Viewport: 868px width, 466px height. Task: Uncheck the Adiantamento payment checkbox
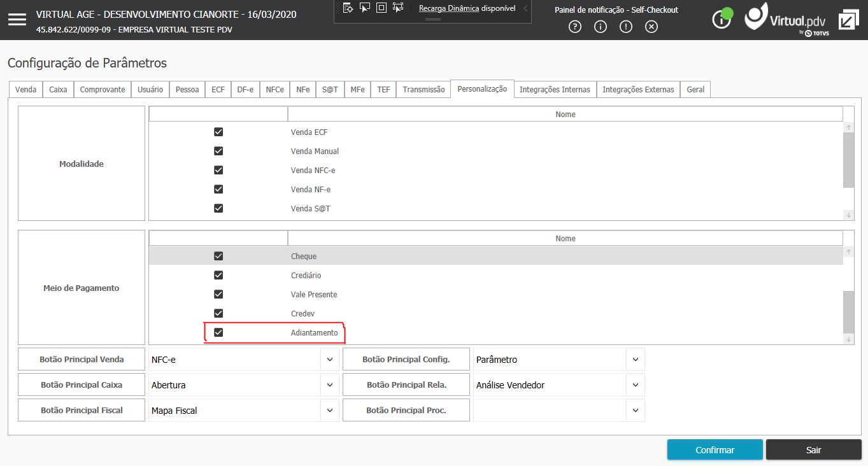click(x=218, y=332)
